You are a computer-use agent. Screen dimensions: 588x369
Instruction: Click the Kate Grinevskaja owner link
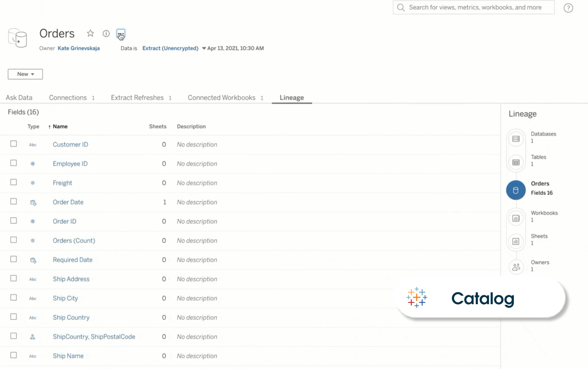[x=79, y=48]
